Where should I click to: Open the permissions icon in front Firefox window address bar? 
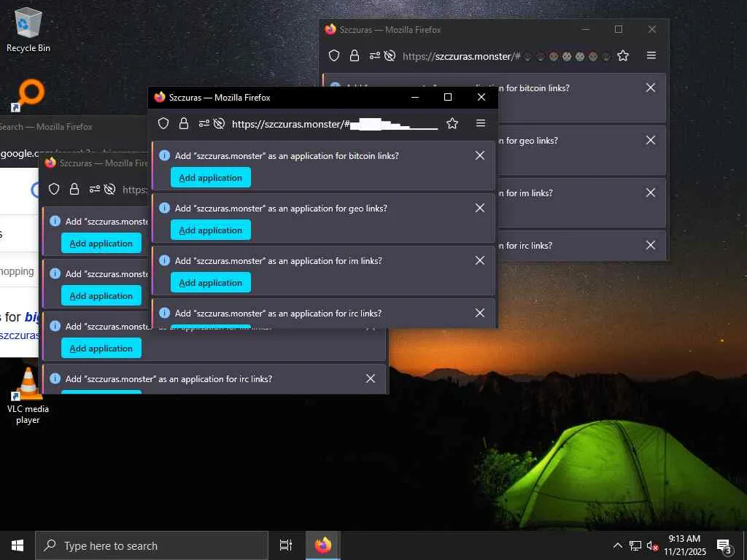point(204,124)
